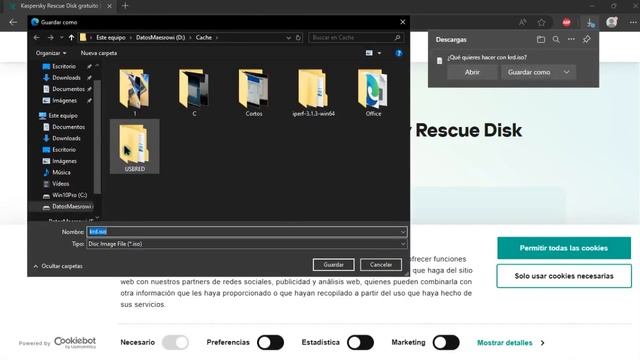Image resolution: width=640 pixels, height=360 pixels.
Task: Select Kaspersky Rescue Disk browser tab
Action: [59, 6]
